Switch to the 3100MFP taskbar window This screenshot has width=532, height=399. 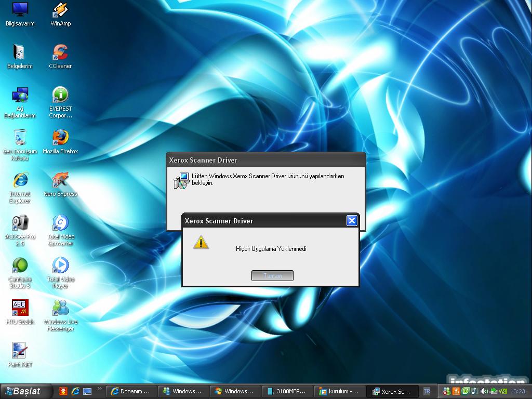[x=287, y=391]
